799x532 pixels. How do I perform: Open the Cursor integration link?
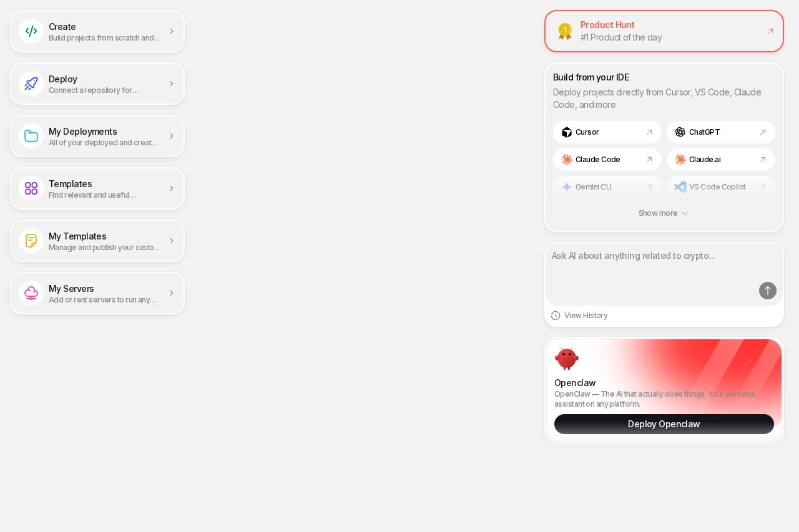607,132
